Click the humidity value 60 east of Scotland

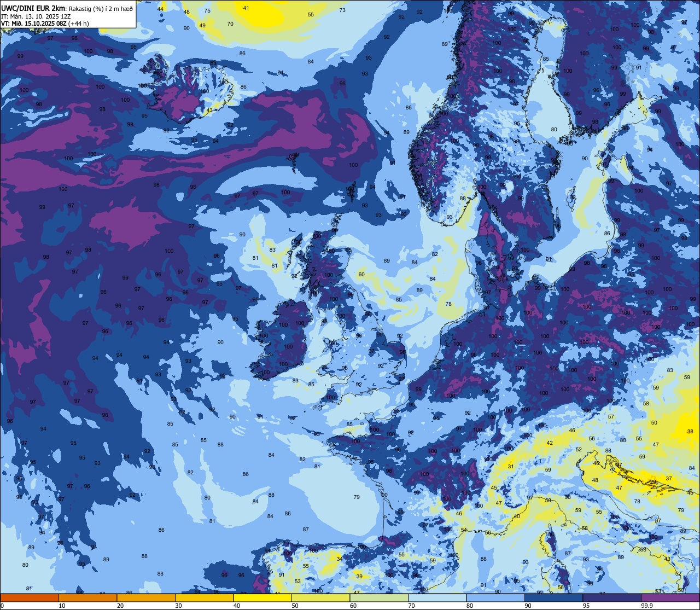[361, 275]
